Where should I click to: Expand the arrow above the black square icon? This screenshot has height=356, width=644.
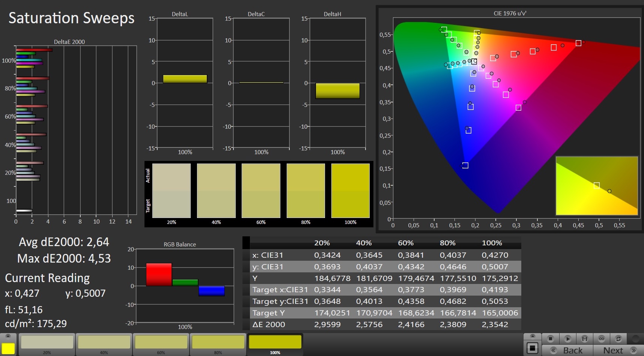tap(532, 336)
